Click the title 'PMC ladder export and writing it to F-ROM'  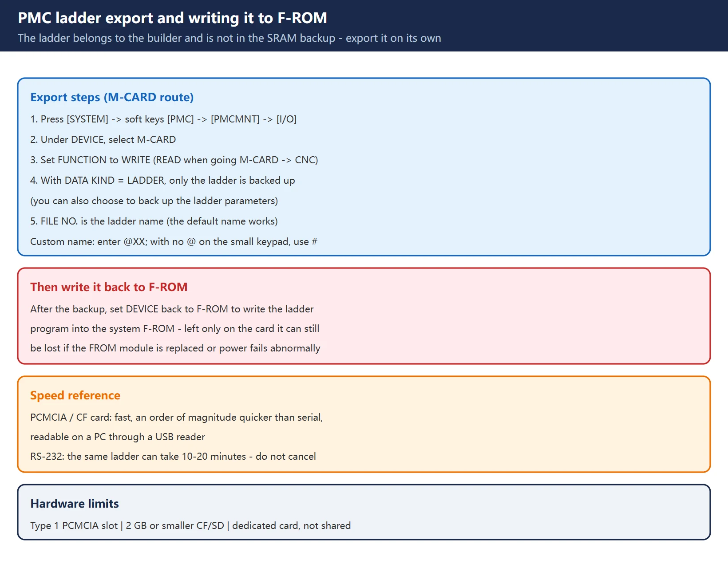tap(172, 18)
